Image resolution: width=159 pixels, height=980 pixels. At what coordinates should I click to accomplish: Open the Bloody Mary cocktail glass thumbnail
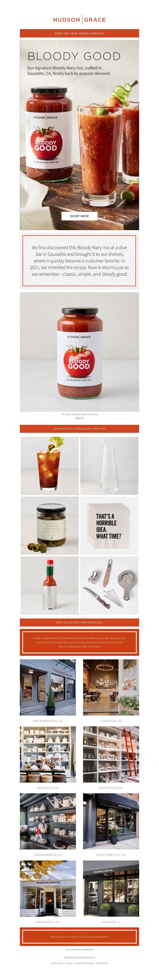[50, 466]
